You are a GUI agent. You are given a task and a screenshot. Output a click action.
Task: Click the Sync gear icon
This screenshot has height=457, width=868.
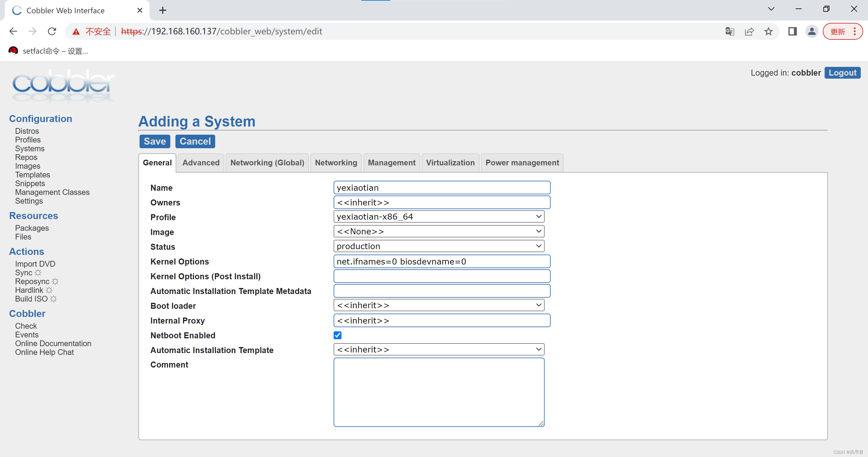point(38,272)
